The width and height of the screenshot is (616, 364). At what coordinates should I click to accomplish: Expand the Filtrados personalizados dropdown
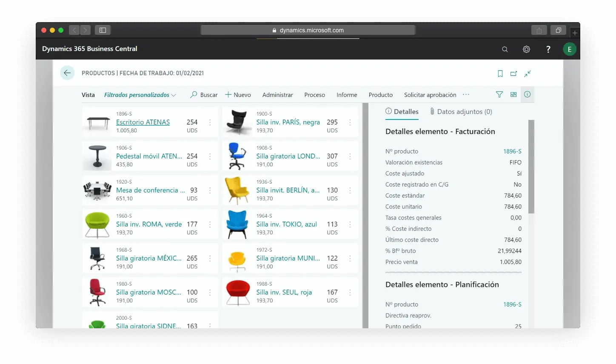tap(140, 95)
